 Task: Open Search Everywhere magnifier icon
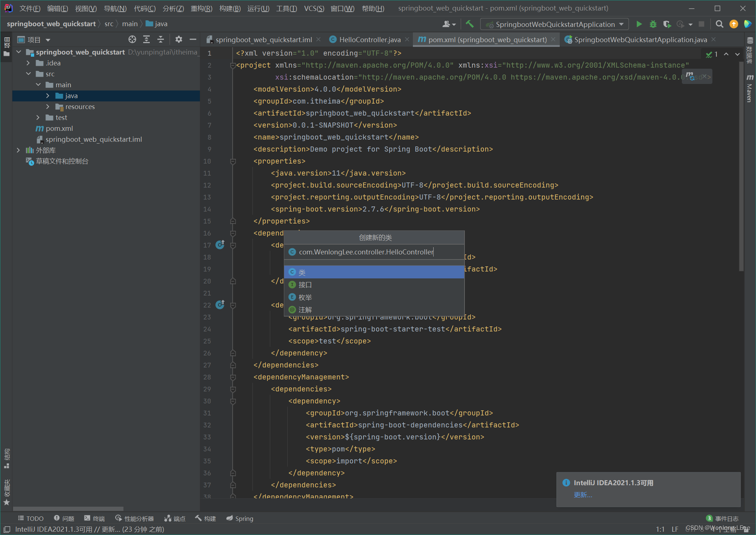tap(719, 24)
